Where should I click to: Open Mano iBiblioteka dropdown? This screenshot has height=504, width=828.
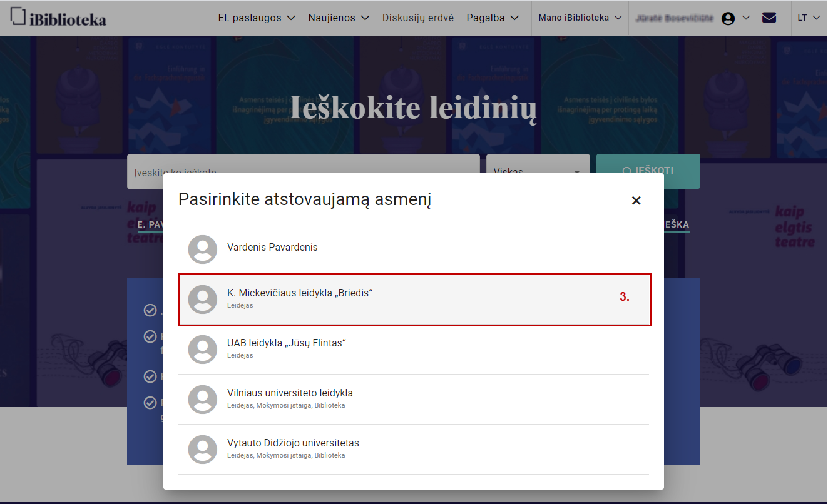580,18
